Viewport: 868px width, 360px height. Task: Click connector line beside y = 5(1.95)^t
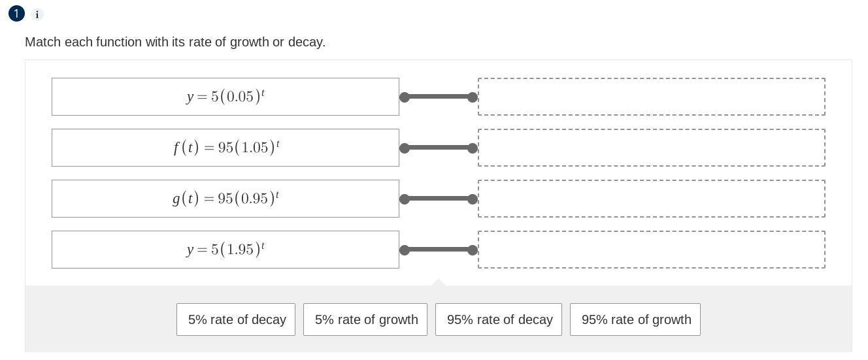pos(439,250)
